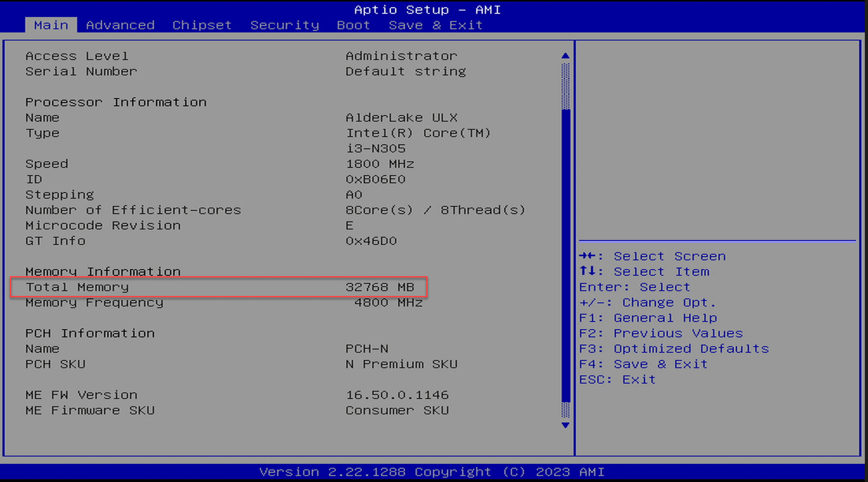This screenshot has width=868, height=482.
Task: Click the 4800 MHz value
Action: point(388,302)
